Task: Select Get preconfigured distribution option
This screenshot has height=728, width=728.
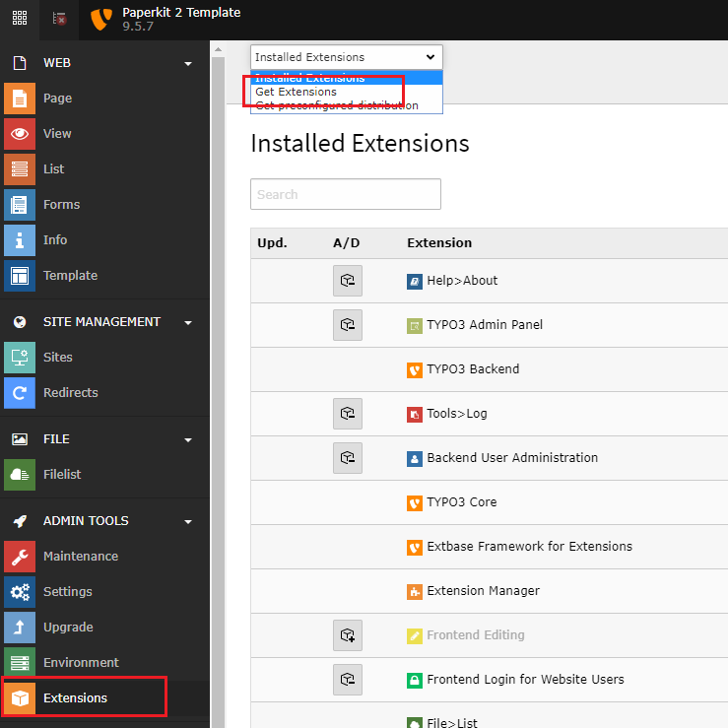Action: pyautogui.click(x=347, y=105)
